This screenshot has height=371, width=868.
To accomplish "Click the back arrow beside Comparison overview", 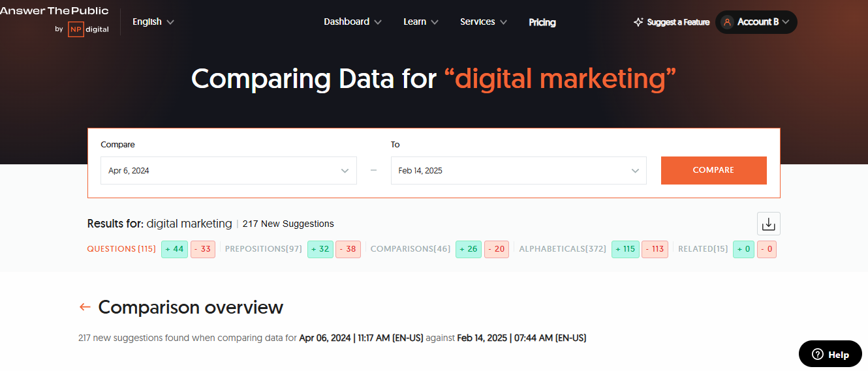I will (85, 307).
